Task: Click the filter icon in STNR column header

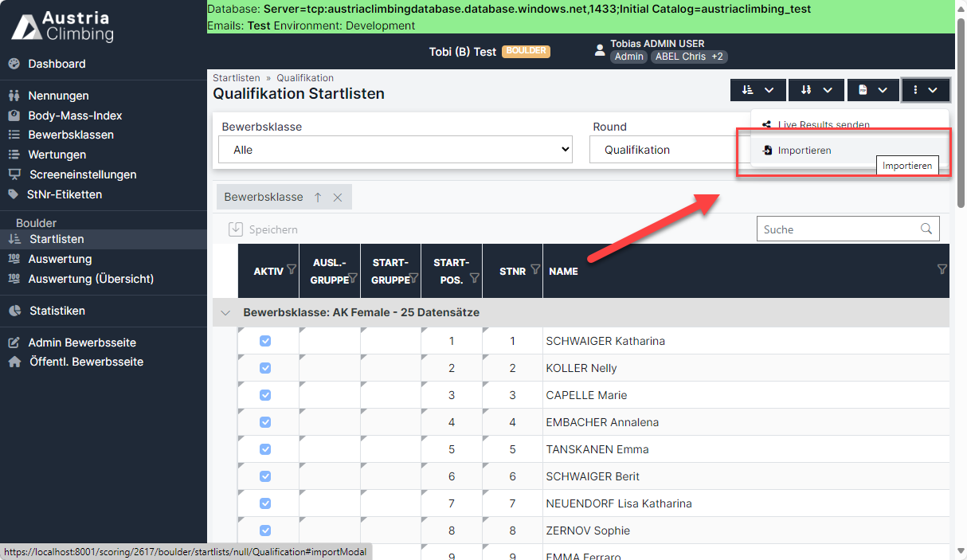Action: (x=535, y=270)
